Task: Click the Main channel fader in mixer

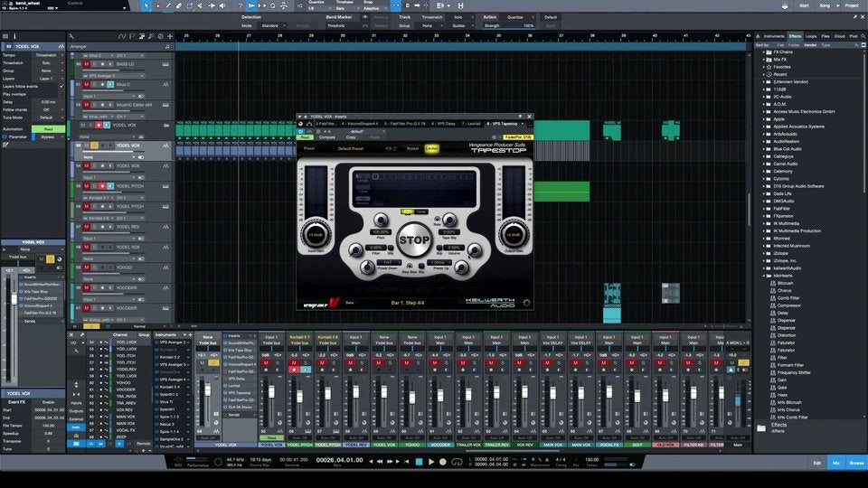Action: [x=737, y=399]
